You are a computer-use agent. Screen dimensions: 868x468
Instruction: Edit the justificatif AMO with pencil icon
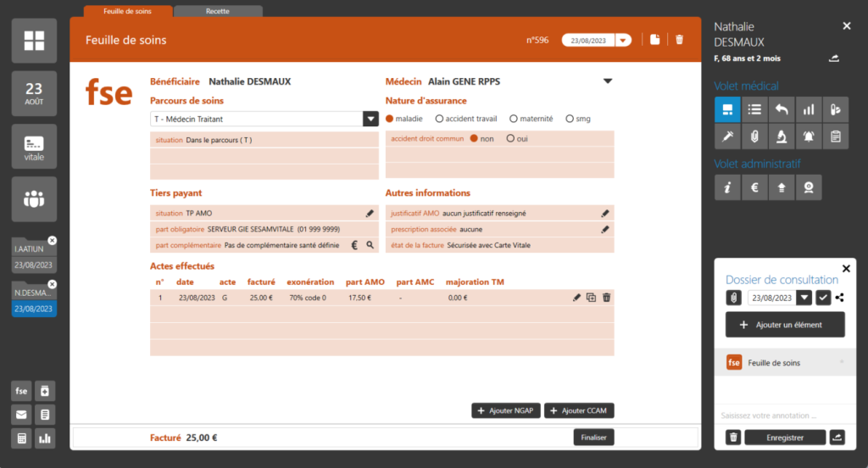tap(605, 214)
